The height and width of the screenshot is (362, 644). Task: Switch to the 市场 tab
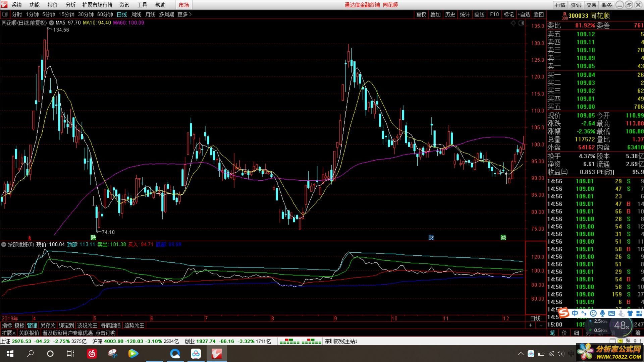[184, 5]
